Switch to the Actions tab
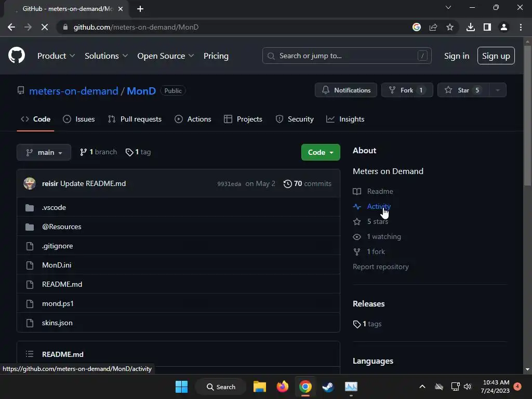532x399 pixels. 193,119
